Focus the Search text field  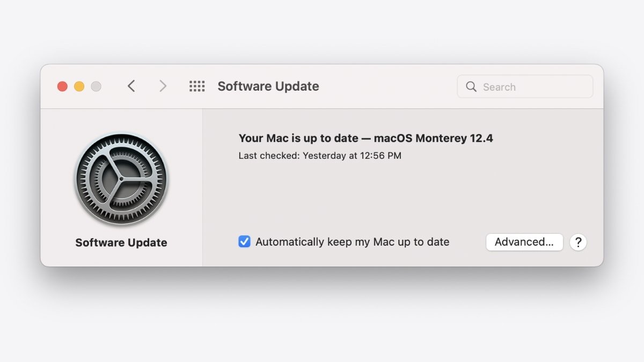point(525,86)
